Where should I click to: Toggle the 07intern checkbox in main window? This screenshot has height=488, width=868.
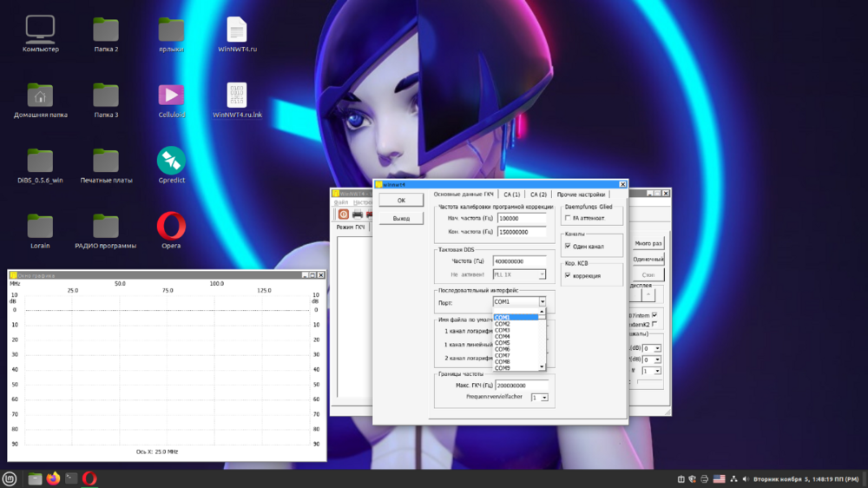click(654, 315)
